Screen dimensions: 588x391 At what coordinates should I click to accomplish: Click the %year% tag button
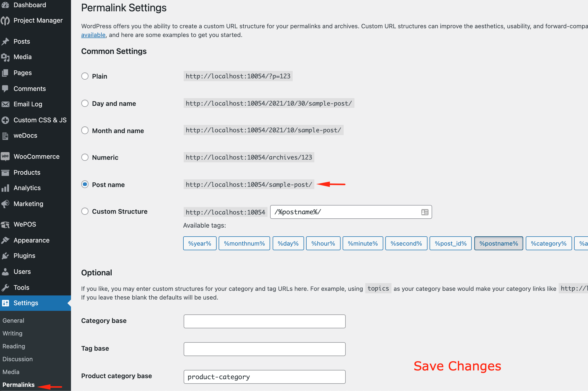(x=200, y=244)
